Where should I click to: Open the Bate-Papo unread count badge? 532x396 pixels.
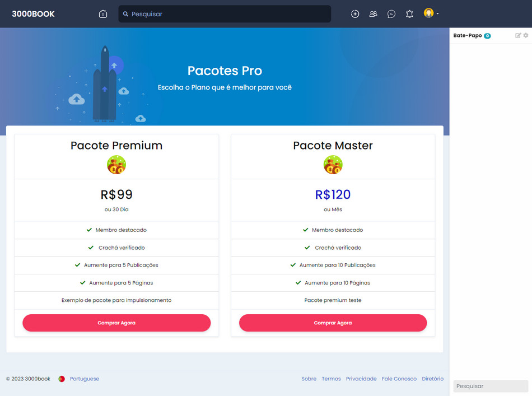(488, 35)
